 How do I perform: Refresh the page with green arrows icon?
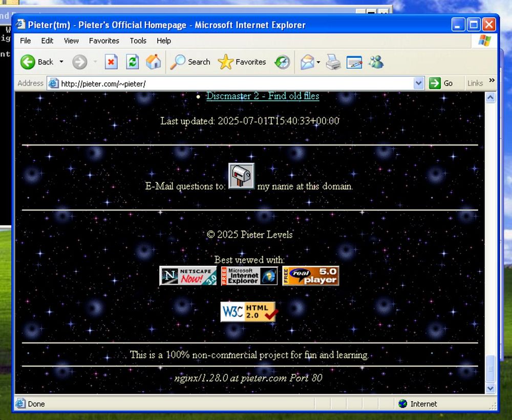click(x=132, y=62)
